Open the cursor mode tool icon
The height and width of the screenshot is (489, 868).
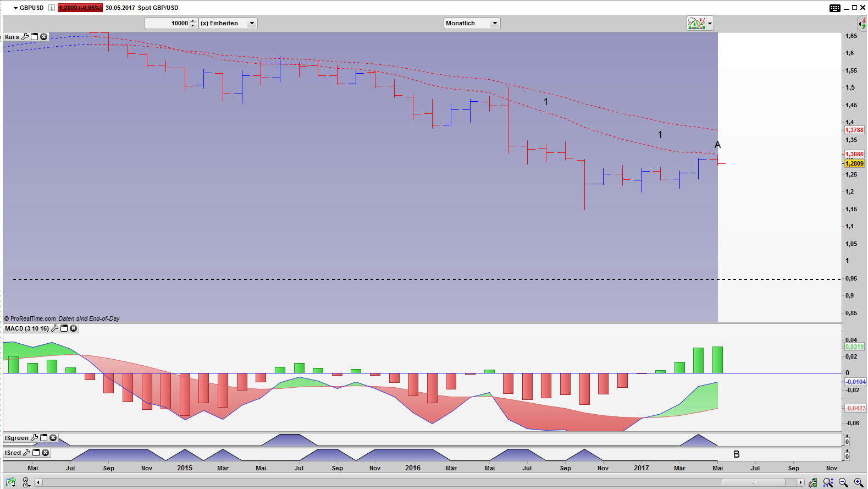coord(26,482)
